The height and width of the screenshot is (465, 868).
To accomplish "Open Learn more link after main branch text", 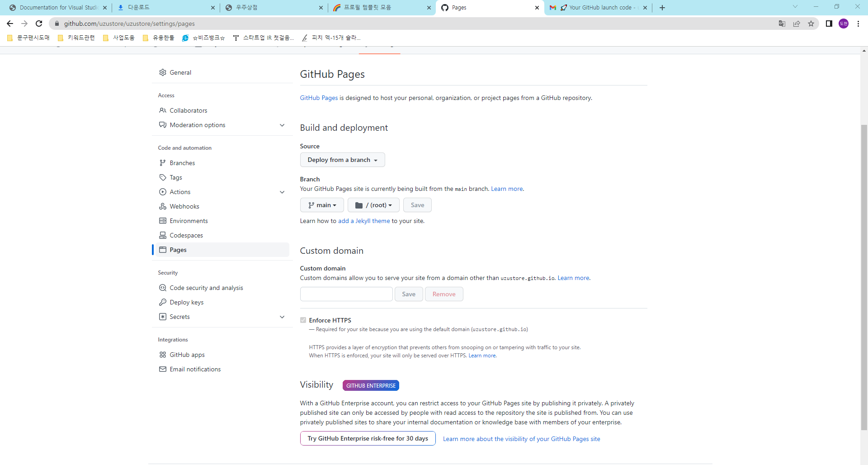I will tap(507, 189).
